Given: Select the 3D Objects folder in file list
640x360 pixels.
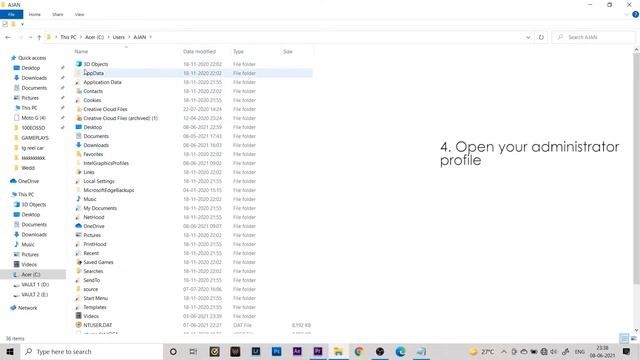Looking at the screenshot, I should tap(96, 64).
